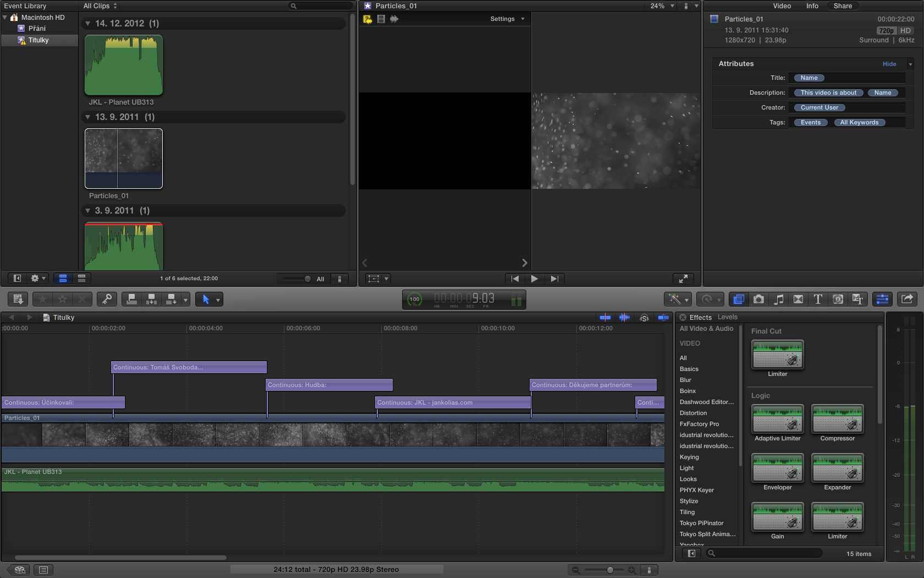This screenshot has width=924, height=578.
Task: Collapse the 14. 12. 2012 date group
Action: [x=87, y=23]
